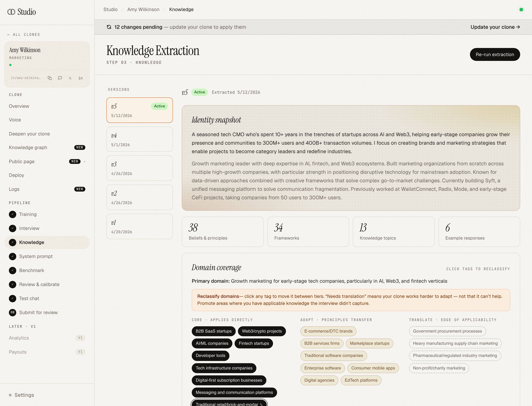This screenshot has height=406, width=532.
Task: Copy the clone URL using the copy icon
Action: (50, 78)
